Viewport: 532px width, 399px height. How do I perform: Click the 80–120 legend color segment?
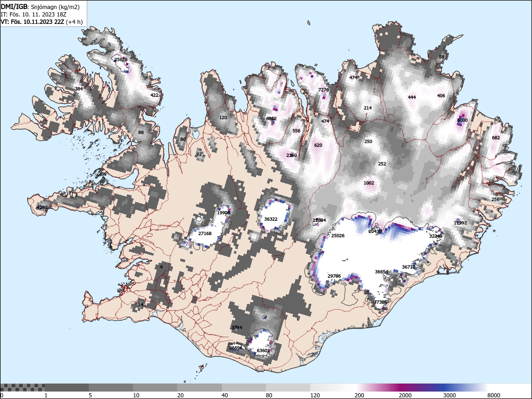click(288, 387)
